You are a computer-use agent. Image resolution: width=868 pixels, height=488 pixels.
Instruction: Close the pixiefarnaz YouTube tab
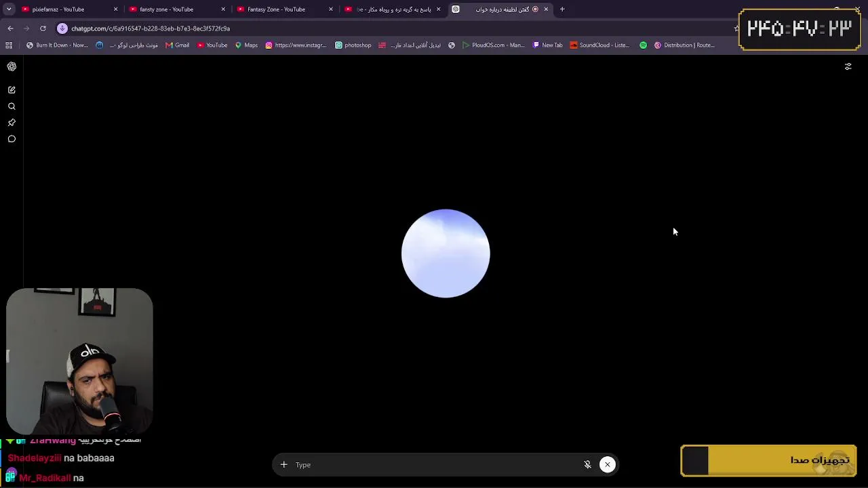click(115, 9)
